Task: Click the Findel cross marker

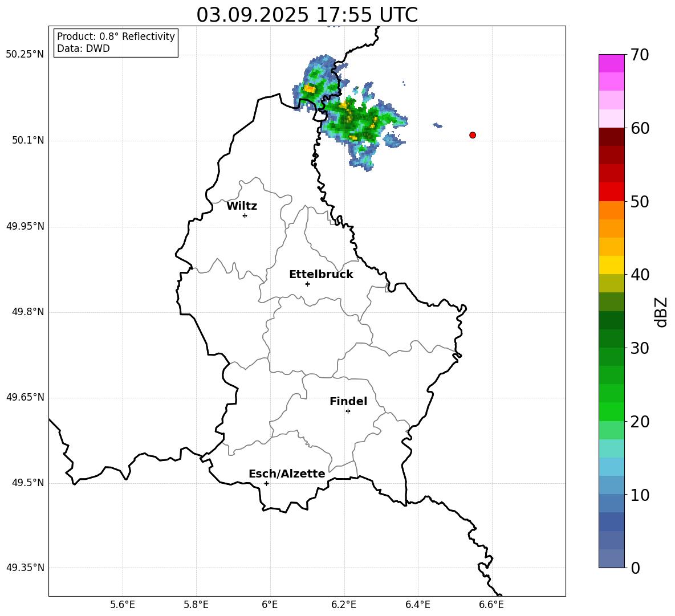Action: click(348, 411)
